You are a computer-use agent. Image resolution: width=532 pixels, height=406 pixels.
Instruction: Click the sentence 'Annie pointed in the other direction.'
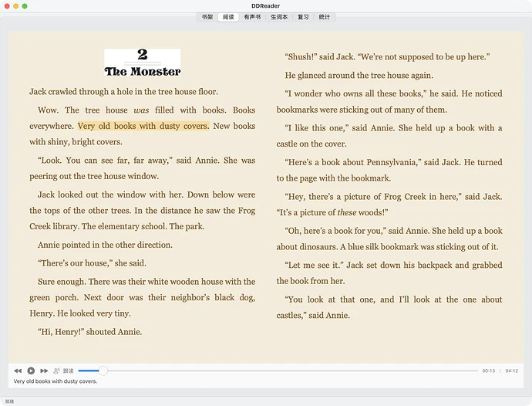105,245
